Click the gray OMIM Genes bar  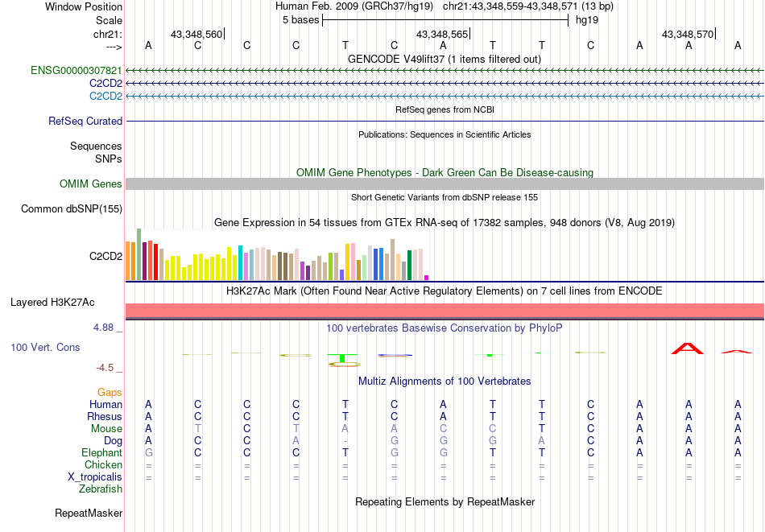(445, 184)
